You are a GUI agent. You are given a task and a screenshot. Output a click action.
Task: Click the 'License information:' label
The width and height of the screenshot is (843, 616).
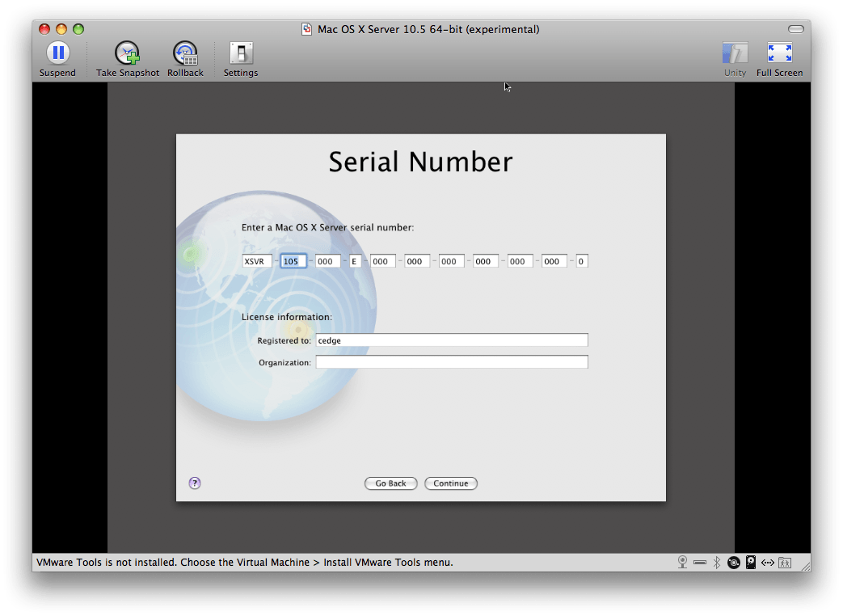click(287, 317)
